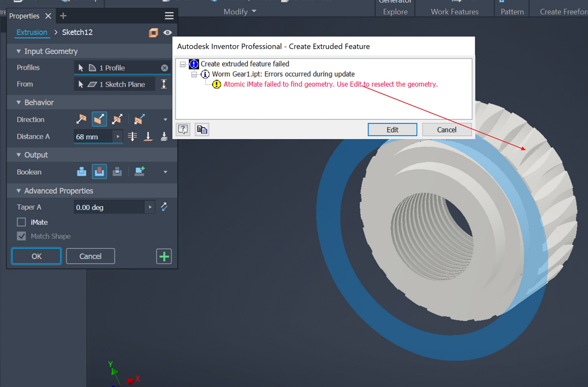Screen dimensions: 588x387
Task: Open the Pattern ribbon panel
Action: [x=512, y=12]
